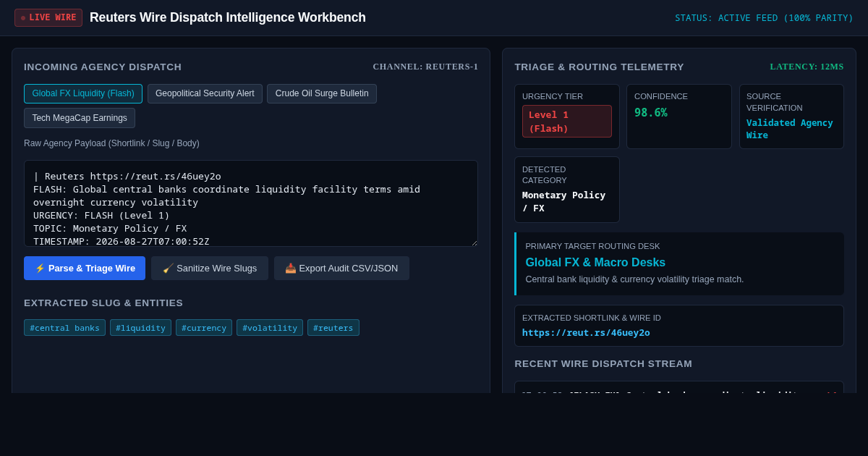Select the Geopolitical Security Alert preset
Viewport: 868px width, 456px height.
tap(205, 93)
